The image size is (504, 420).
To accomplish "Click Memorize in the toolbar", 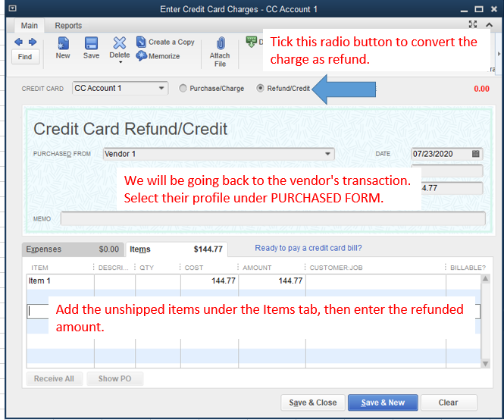I will tap(158, 56).
